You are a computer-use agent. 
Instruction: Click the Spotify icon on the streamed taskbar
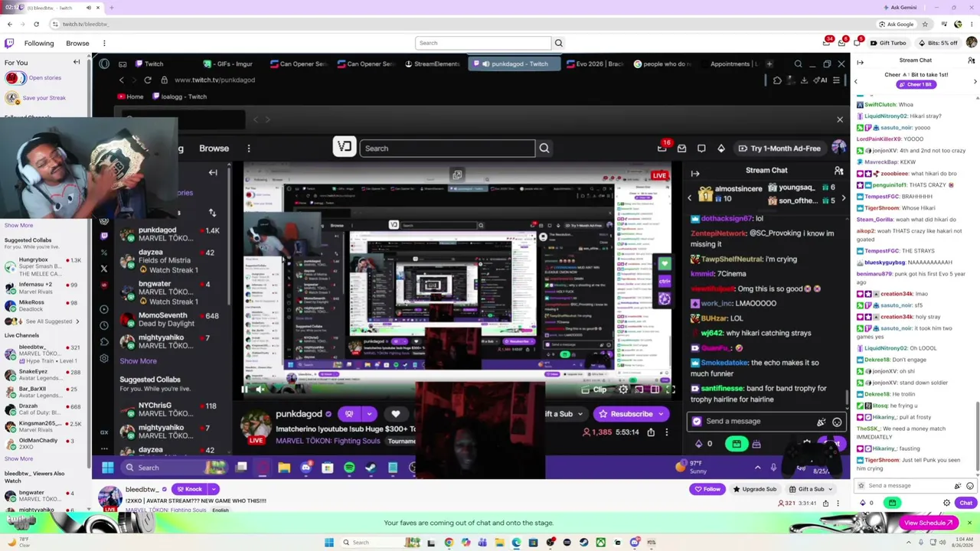pyautogui.click(x=349, y=468)
